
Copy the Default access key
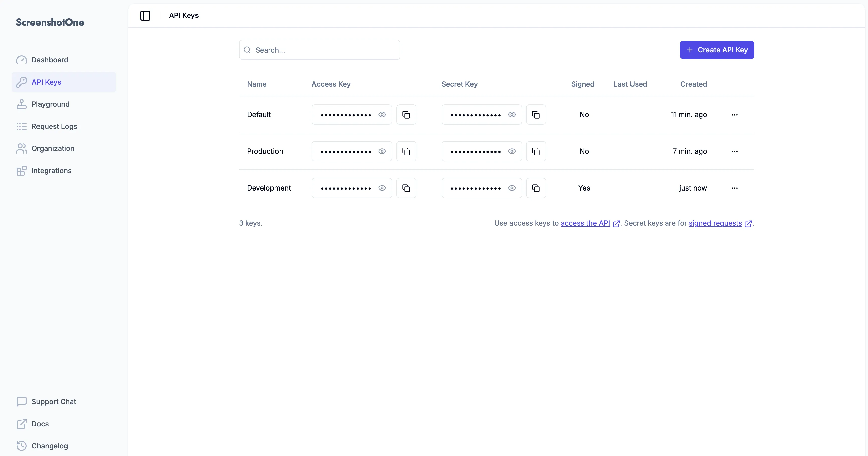point(406,114)
